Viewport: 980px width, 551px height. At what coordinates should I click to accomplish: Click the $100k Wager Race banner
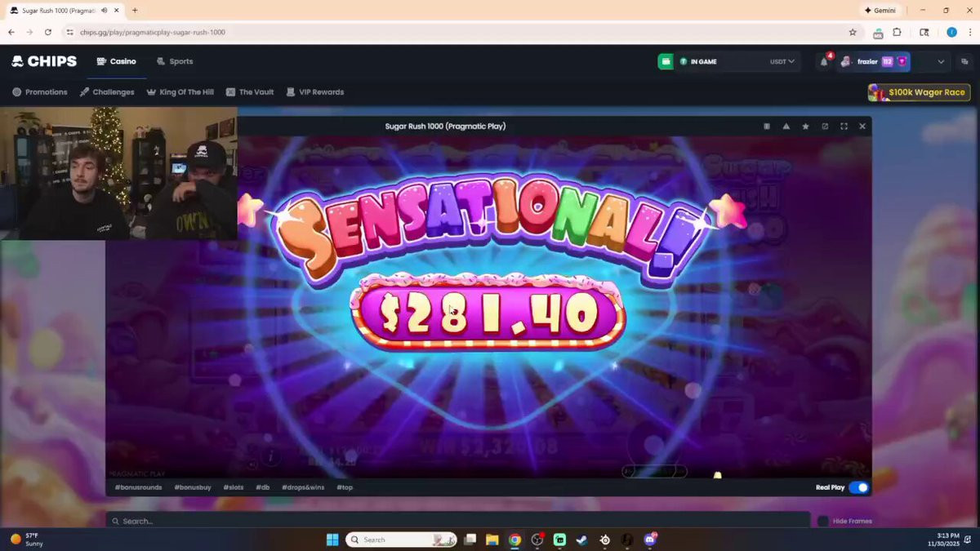point(919,92)
